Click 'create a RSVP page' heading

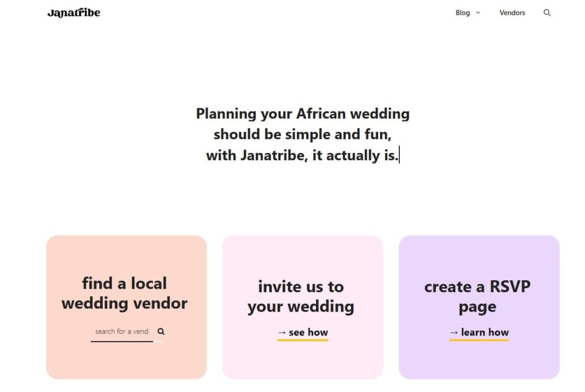(x=477, y=297)
